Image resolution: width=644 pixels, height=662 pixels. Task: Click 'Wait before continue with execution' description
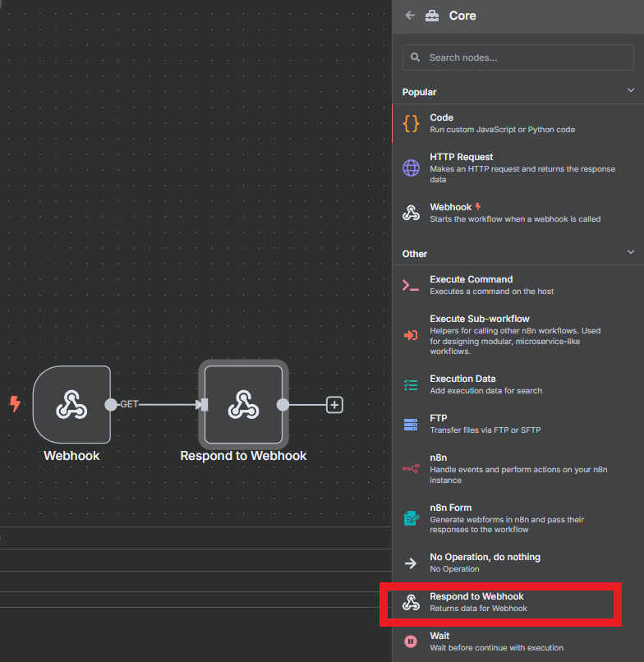[497, 648]
